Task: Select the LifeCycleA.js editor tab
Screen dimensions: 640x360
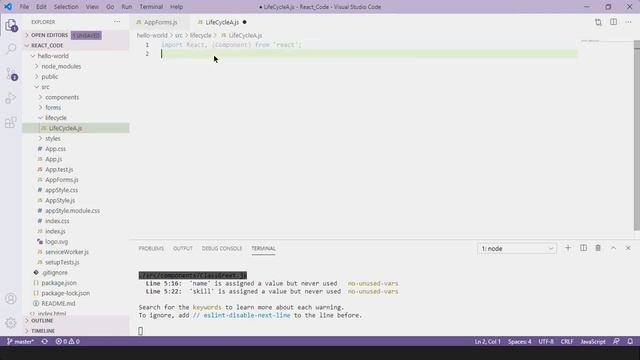Action: 222,22
